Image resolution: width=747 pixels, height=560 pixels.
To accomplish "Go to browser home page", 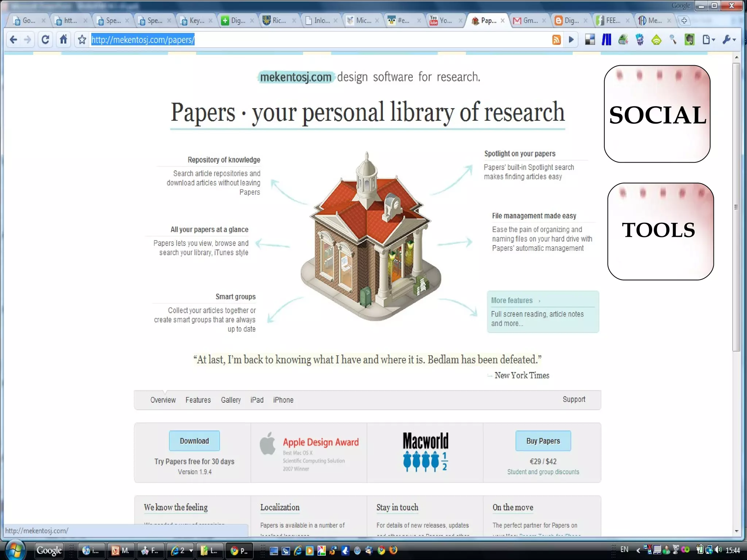I will 63,39.
